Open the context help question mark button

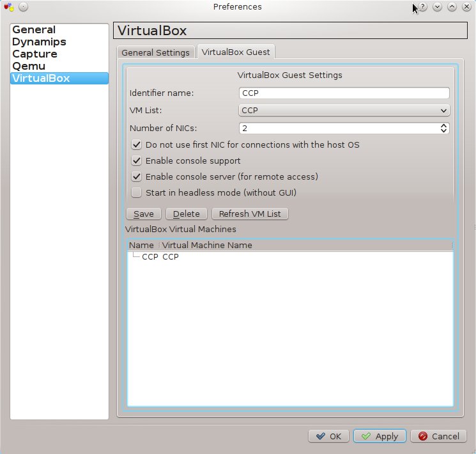(x=422, y=6)
